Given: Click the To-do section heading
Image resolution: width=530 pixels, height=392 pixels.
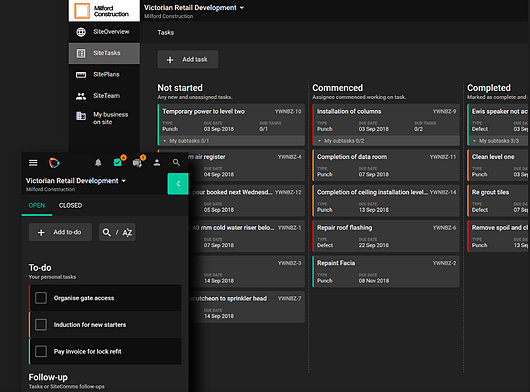Looking at the screenshot, I should [x=40, y=268].
